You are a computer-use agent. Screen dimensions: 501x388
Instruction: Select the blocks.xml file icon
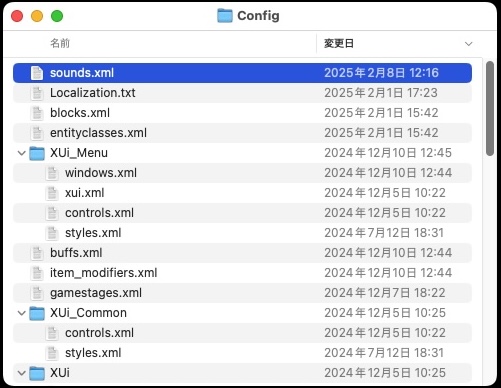[x=37, y=113]
